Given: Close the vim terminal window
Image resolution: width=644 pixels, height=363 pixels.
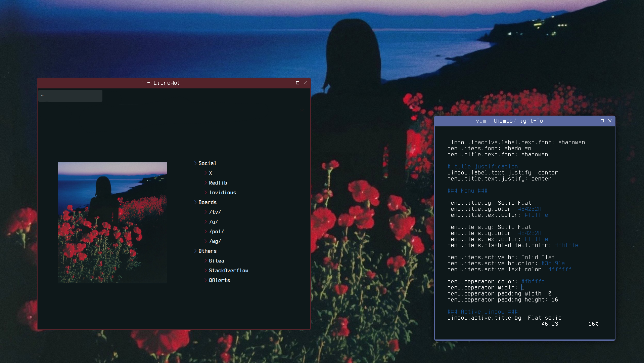Looking at the screenshot, I should [x=610, y=121].
